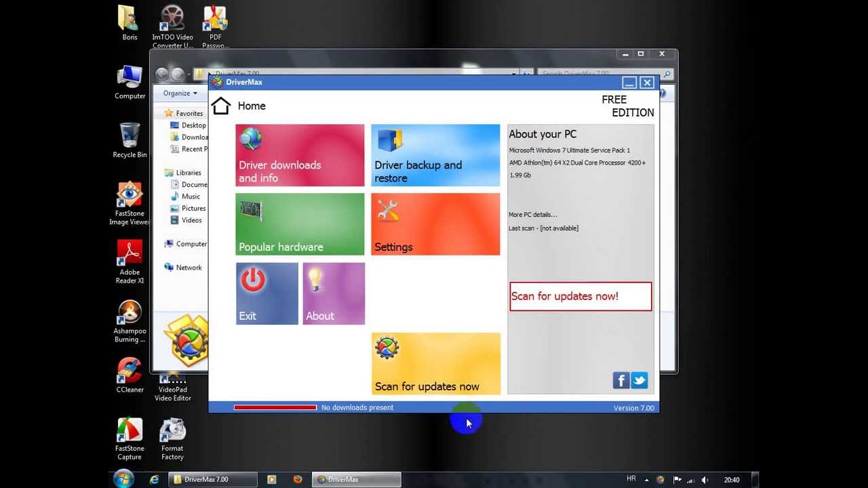Launch Internet Explorer from the taskbar
This screenshot has width=868, height=488.
coord(155,479)
